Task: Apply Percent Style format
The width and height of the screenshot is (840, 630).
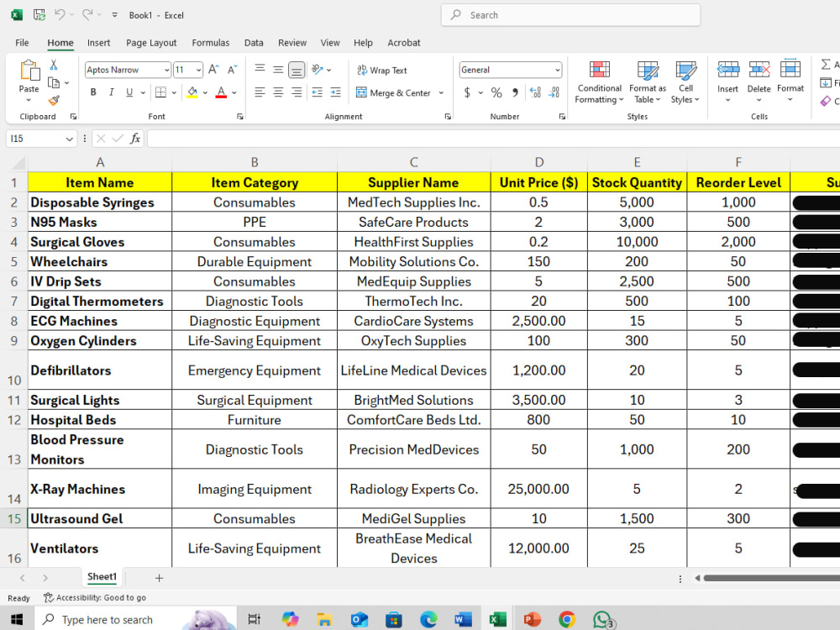Action: (496, 92)
